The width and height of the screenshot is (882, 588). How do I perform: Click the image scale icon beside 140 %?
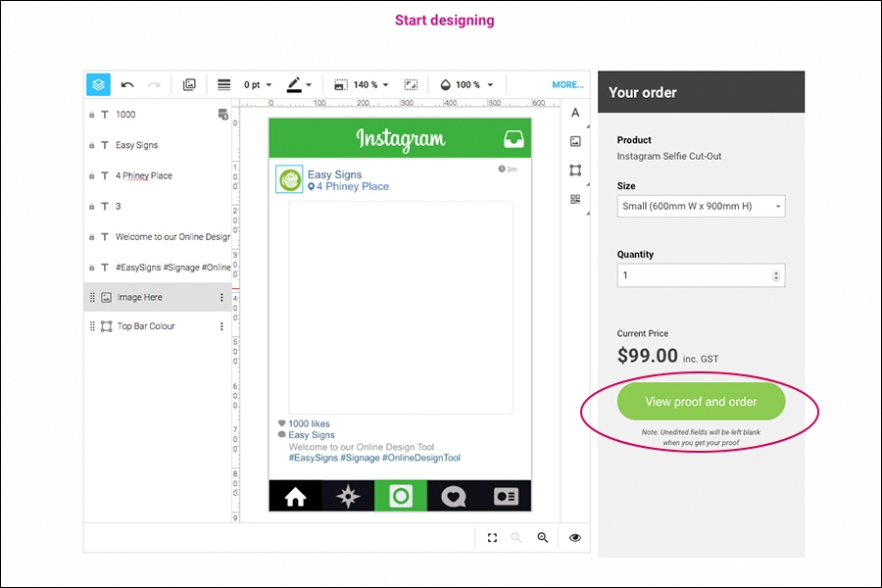(x=340, y=85)
